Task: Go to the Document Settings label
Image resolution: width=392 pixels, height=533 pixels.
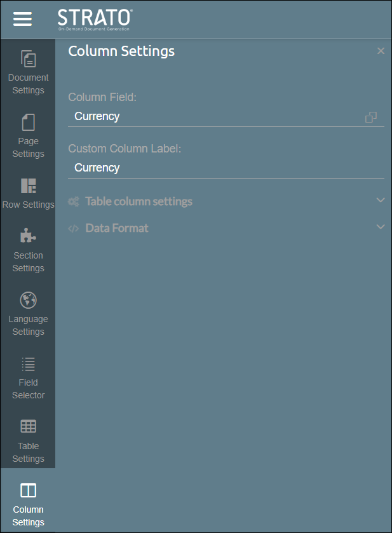Action: point(29,84)
